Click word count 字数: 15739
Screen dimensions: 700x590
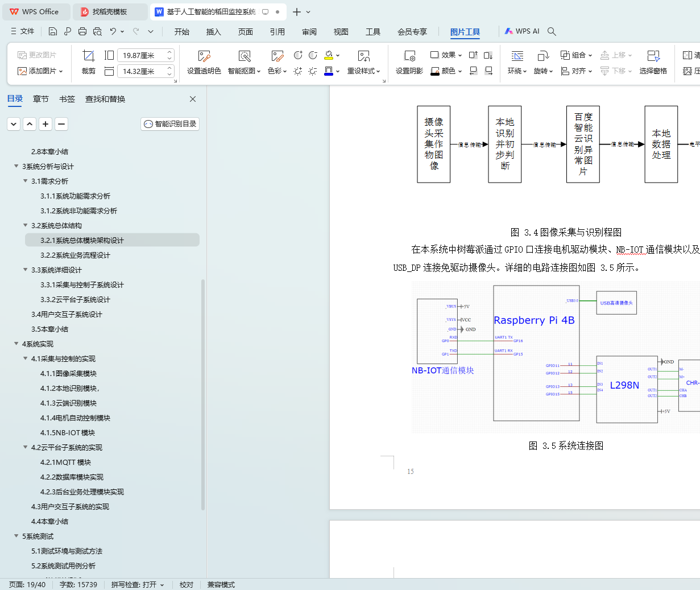(x=78, y=584)
